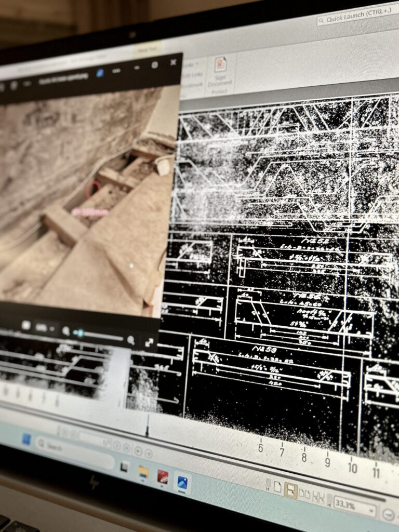
Task: Open the red PDF editor taskbar app
Action: (x=163, y=477)
